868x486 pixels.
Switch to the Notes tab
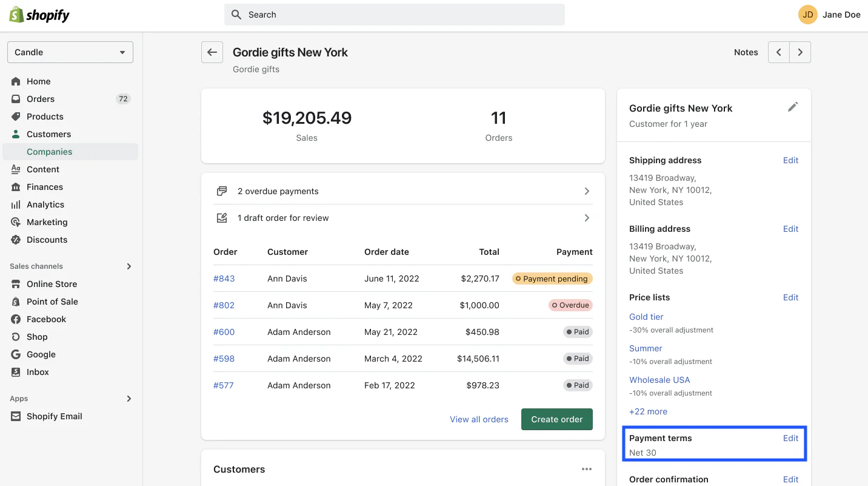click(746, 52)
